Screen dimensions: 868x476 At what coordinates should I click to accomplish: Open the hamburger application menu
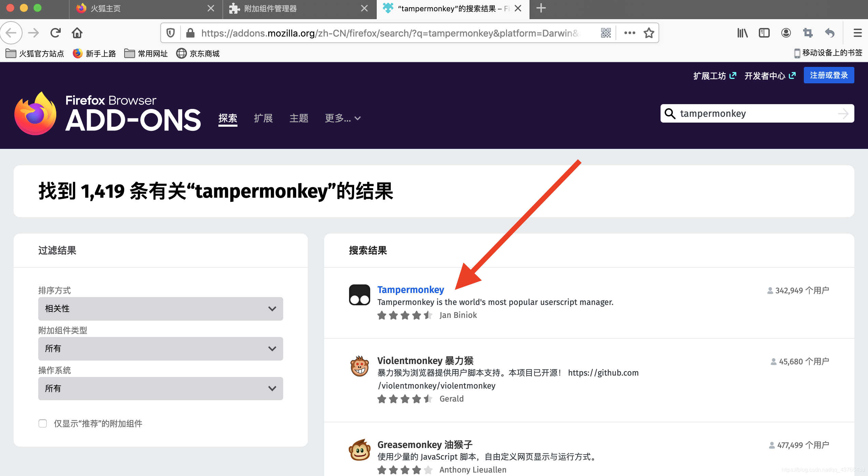(857, 33)
